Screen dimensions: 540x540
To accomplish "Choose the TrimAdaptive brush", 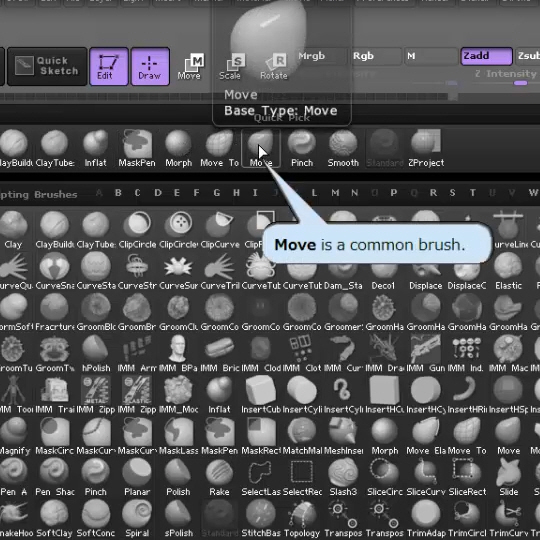I will point(426,519).
